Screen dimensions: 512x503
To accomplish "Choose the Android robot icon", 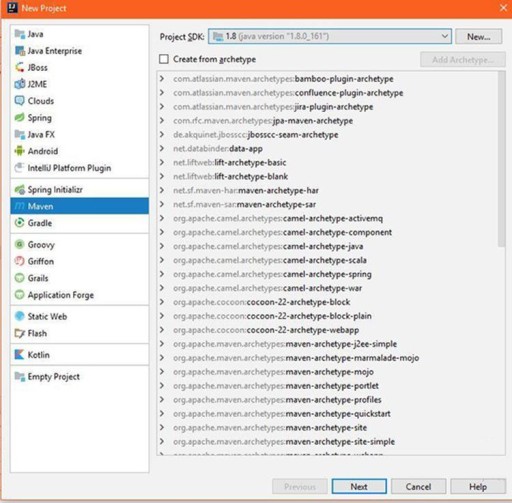I will pos(20,151).
